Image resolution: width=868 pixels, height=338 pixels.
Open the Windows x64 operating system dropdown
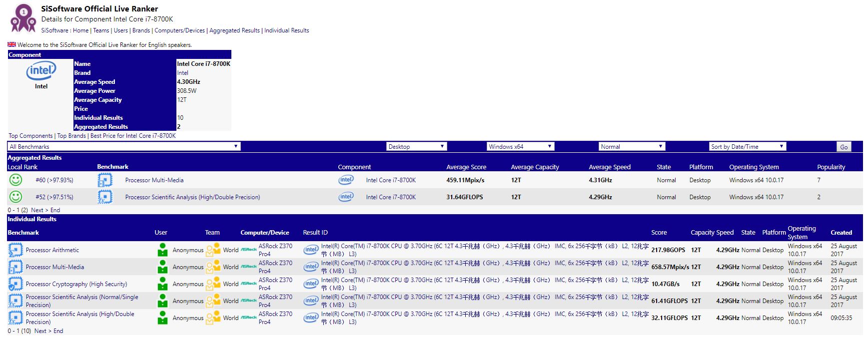(x=520, y=146)
